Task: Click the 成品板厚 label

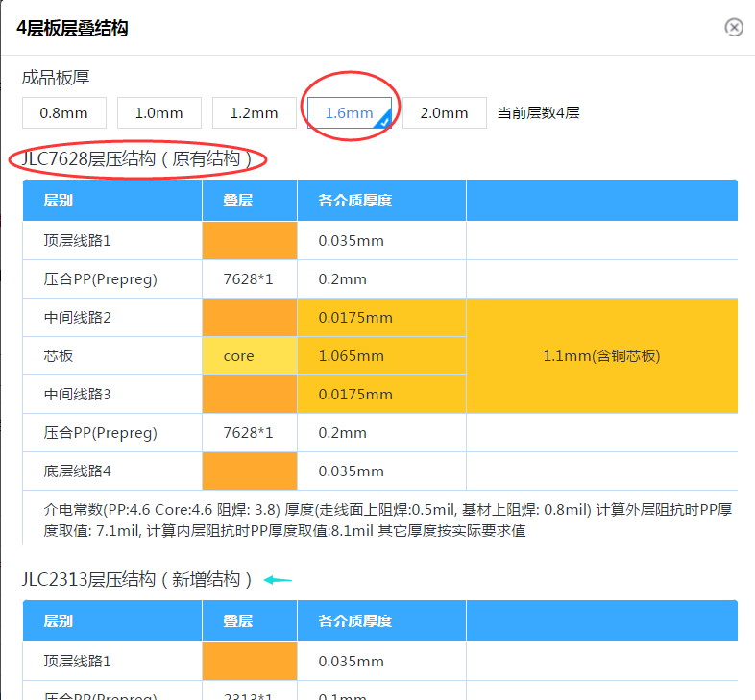Action: click(56, 78)
